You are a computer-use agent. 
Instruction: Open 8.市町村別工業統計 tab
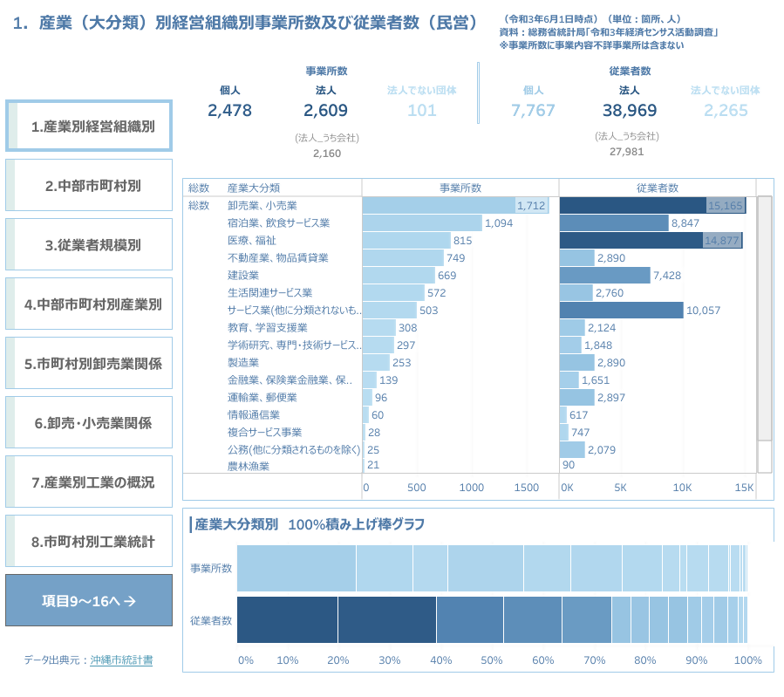[x=89, y=541]
